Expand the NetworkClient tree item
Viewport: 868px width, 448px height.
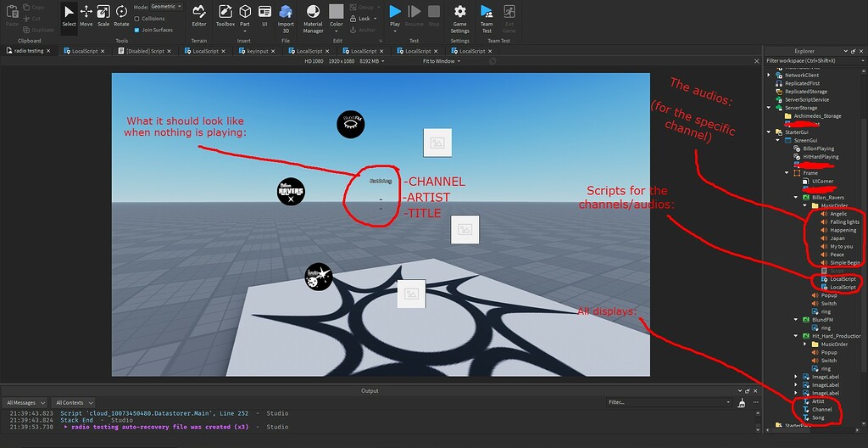click(x=770, y=75)
